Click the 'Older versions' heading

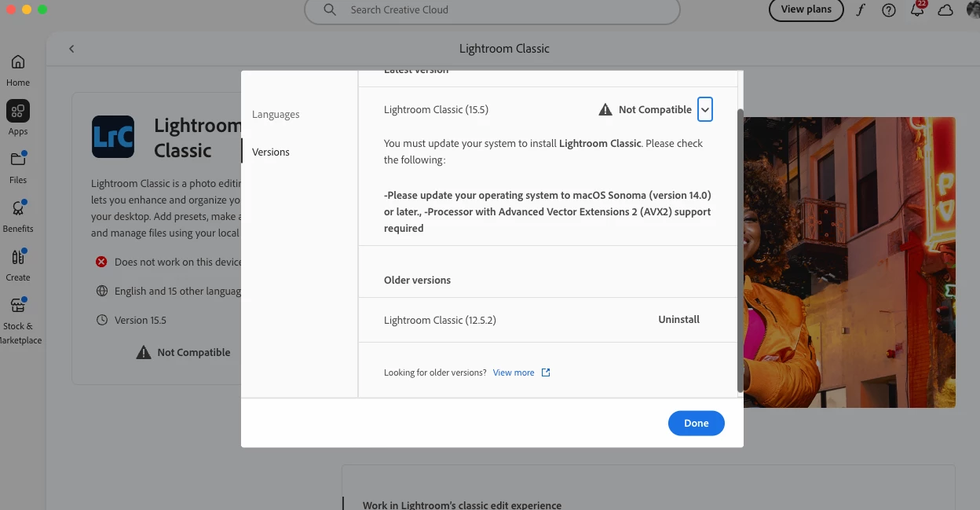click(x=417, y=280)
